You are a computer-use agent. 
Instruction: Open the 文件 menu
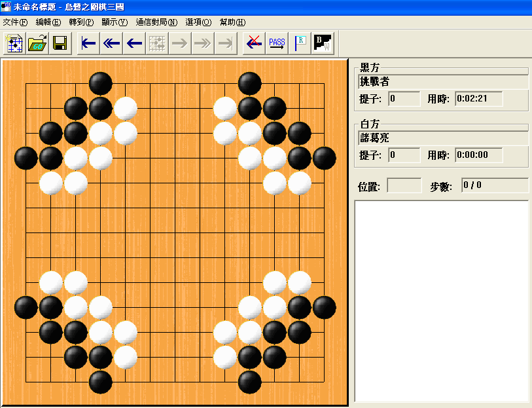tap(15, 22)
